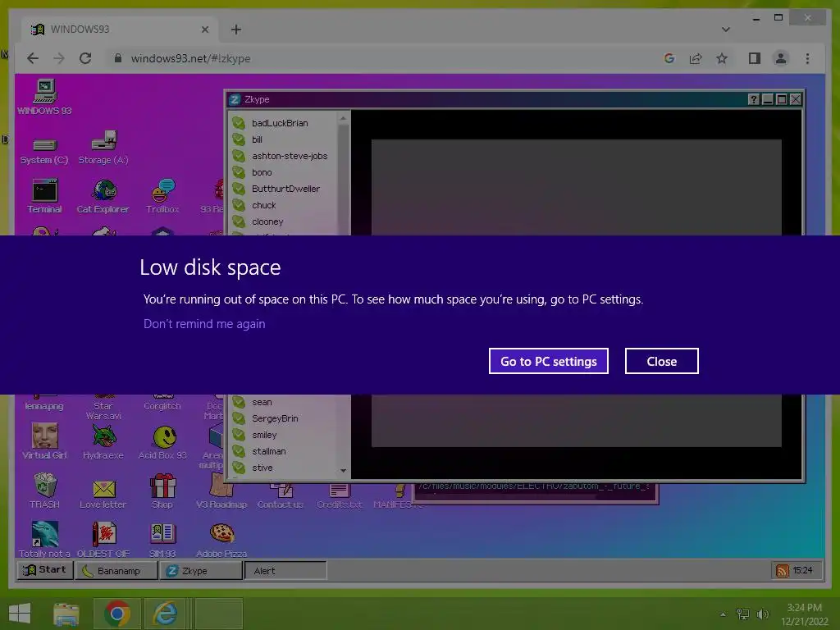
Task: Open Credits.txt file icon
Action: tap(339, 496)
